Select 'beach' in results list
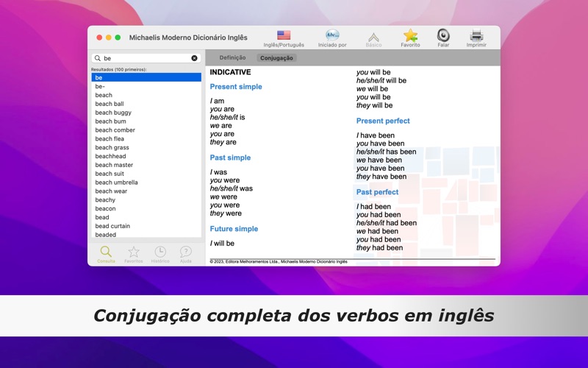 click(x=146, y=95)
